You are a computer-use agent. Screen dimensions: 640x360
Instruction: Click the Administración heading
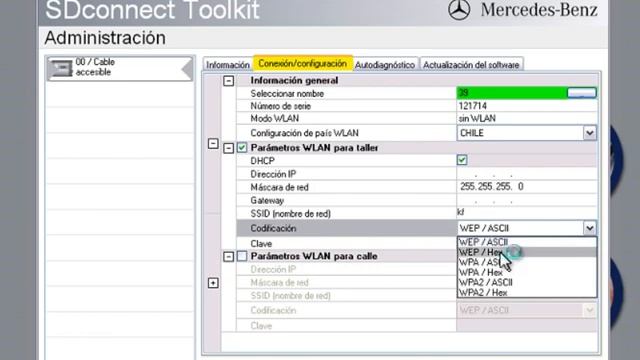pyautogui.click(x=105, y=38)
